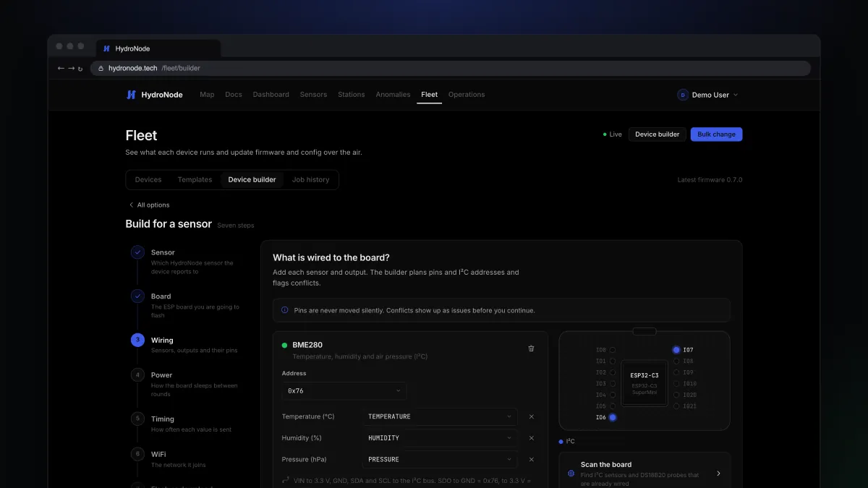Viewport: 868px width, 488px height.
Task: Reload the page with the browser refresh icon
Action: click(x=80, y=69)
